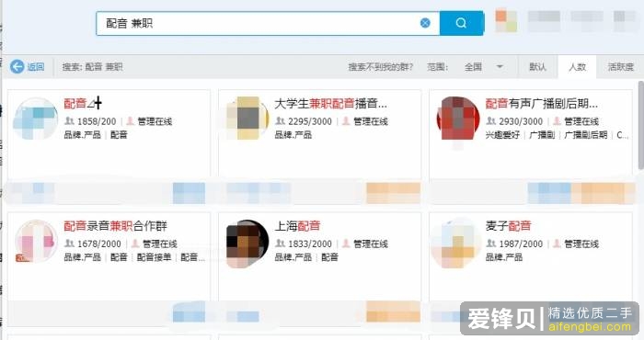Open the 大学生兼职配音播音 group title
Viewport: 644px width, 340px height.
(330, 103)
